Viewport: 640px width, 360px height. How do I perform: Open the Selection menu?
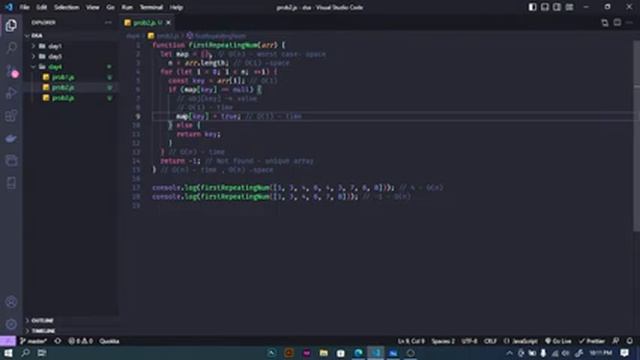67,7
